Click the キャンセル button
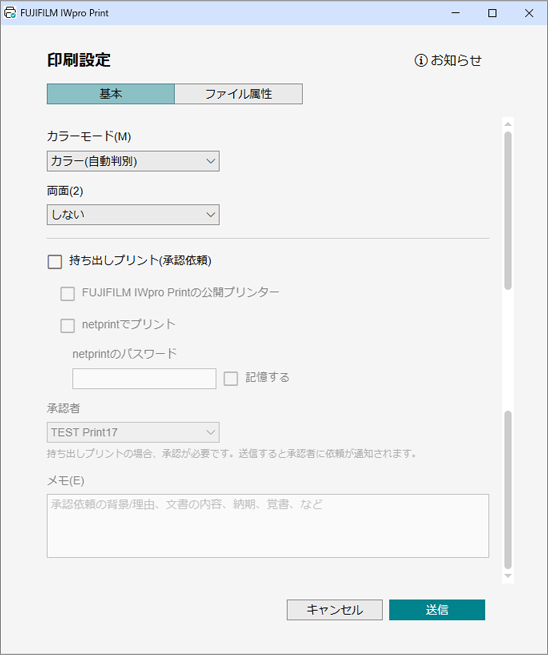The image size is (548, 655). (x=335, y=610)
